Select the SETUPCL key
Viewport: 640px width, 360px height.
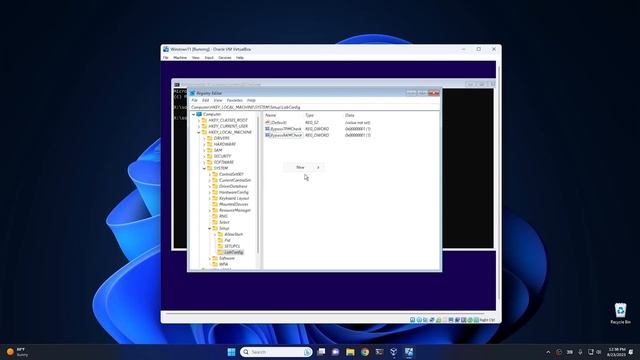click(x=232, y=246)
